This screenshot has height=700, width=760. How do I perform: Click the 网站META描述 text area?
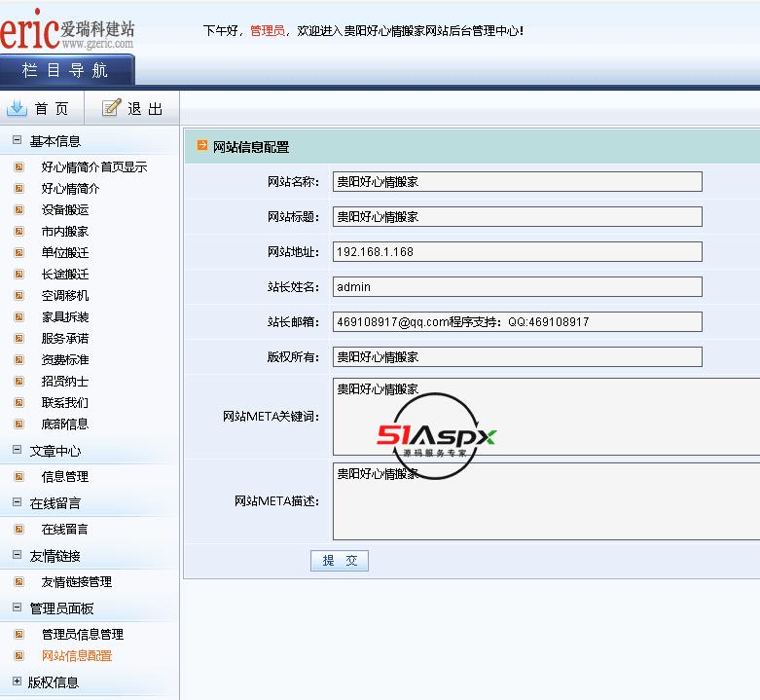pos(546,501)
